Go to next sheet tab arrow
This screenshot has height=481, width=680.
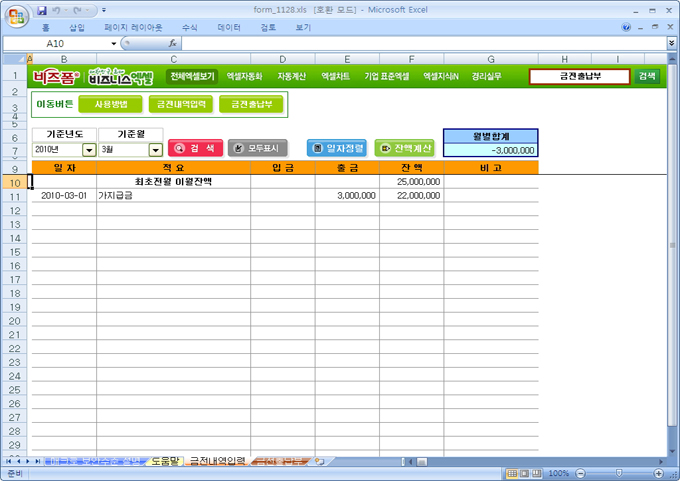[28, 461]
